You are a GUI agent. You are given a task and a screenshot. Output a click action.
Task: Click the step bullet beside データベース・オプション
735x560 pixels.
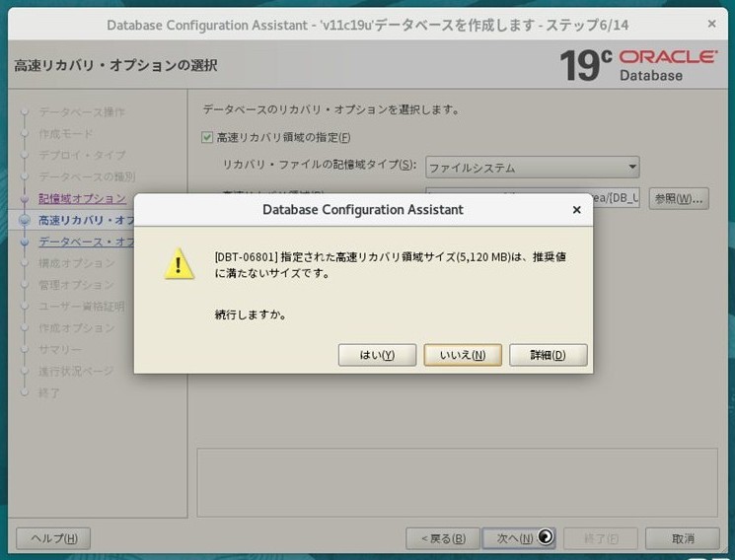point(25,242)
